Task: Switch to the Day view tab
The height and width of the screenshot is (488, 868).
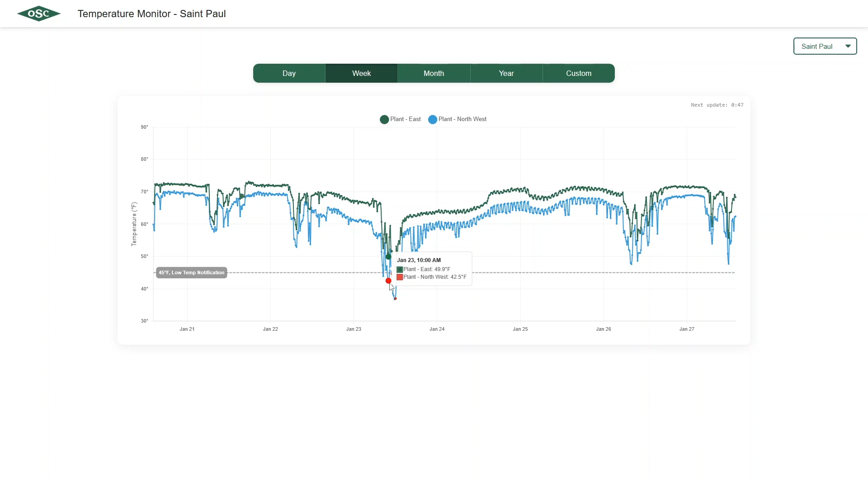Action: tap(289, 73)
